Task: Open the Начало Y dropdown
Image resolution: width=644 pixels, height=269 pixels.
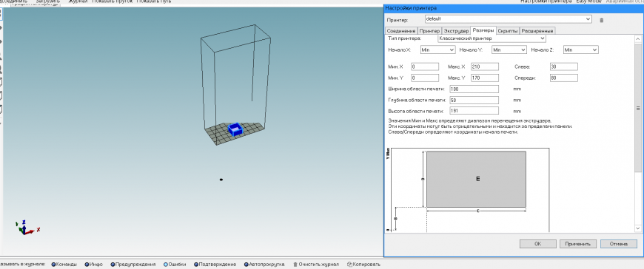Action: pos(509,50)
